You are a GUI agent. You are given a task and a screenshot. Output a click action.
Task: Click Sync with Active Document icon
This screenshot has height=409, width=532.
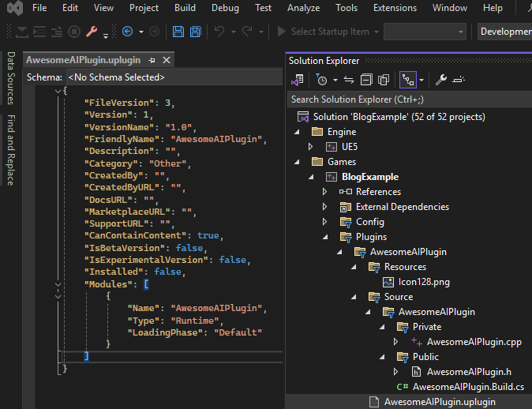click(x=347, y=80)
